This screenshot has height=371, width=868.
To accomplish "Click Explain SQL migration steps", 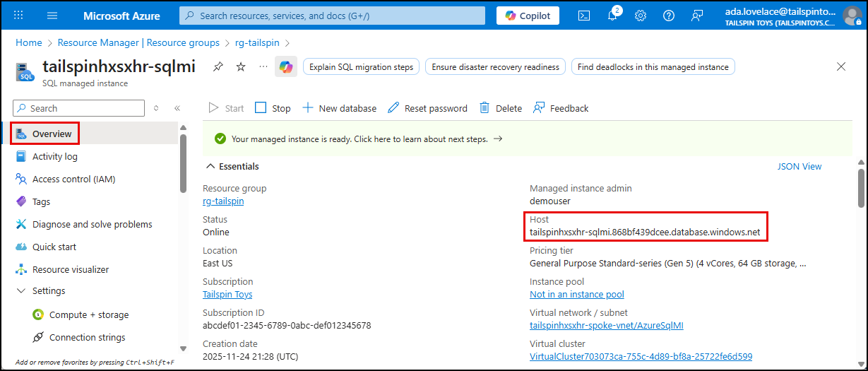I will coord(362,67).
